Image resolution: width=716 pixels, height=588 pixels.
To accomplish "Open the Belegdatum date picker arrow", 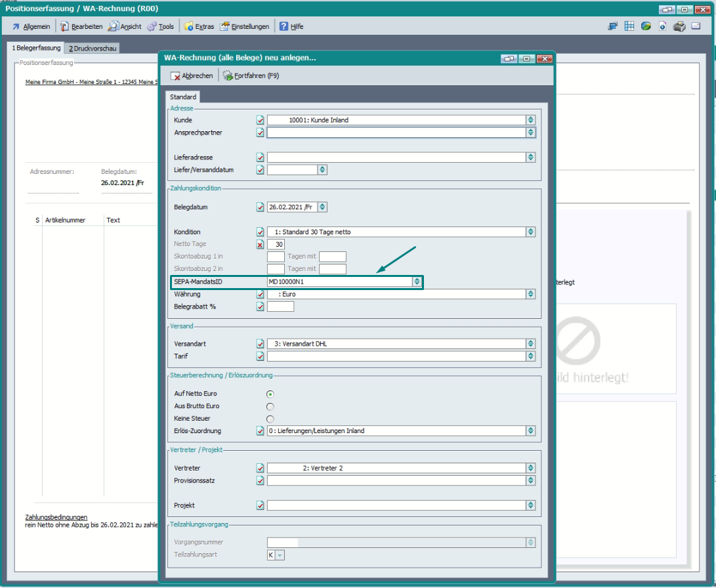I will tap(322, 207).
